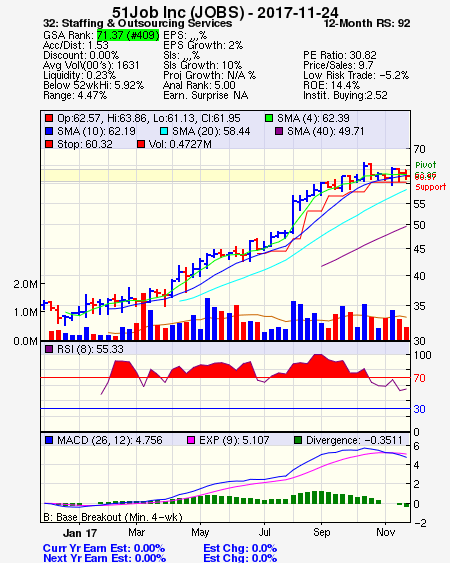Click the Nov date axis label

[386, 532]
